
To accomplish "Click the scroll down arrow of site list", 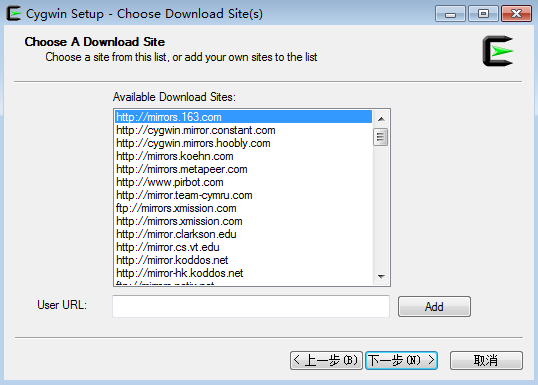I will pyautogui.click(x=381, y=277).
